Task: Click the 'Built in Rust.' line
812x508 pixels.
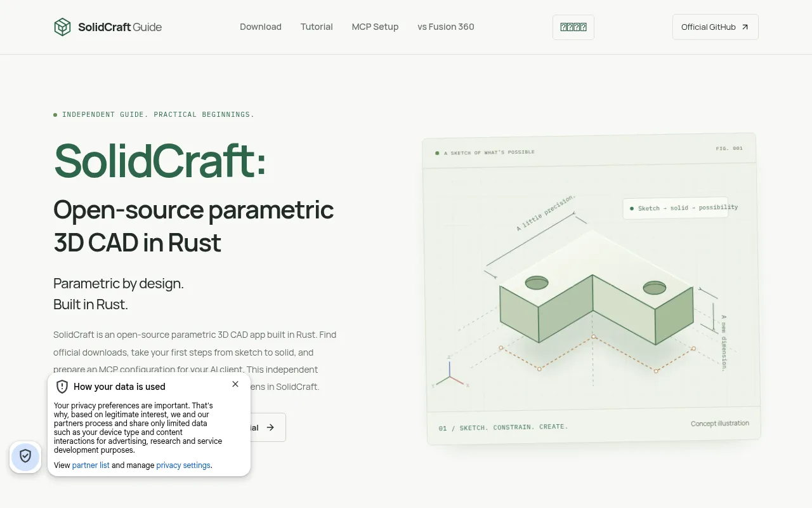Action: pos(91,304)
